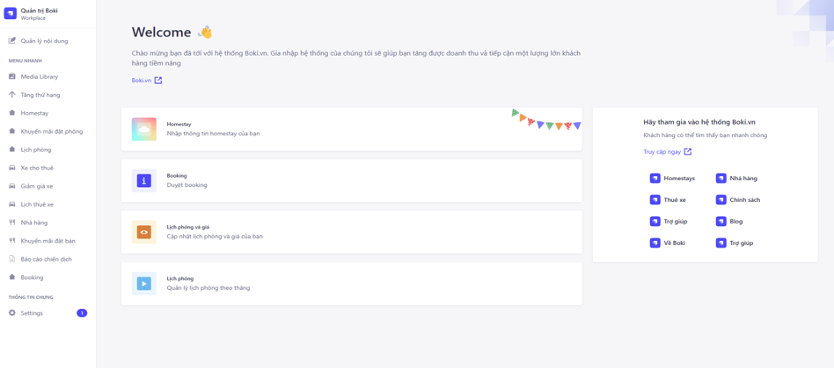
Task: Open the Nhà hàng shortcut in the right panel
Action: tap(736, 178)
